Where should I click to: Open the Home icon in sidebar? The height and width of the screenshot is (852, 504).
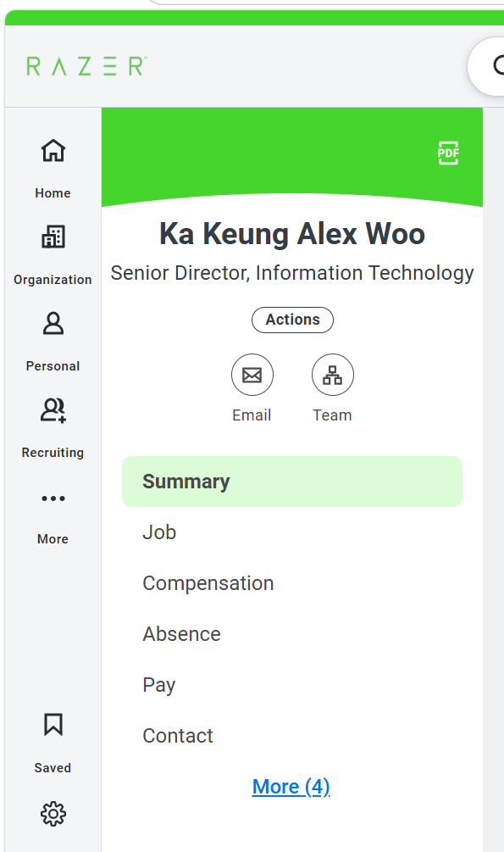click(x=53, y=151)
